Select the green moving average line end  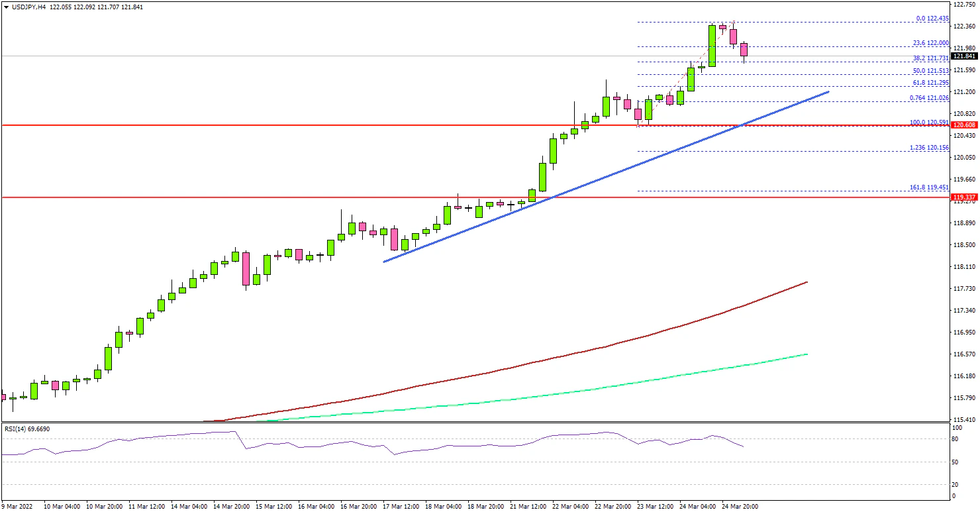coord(806,354)
